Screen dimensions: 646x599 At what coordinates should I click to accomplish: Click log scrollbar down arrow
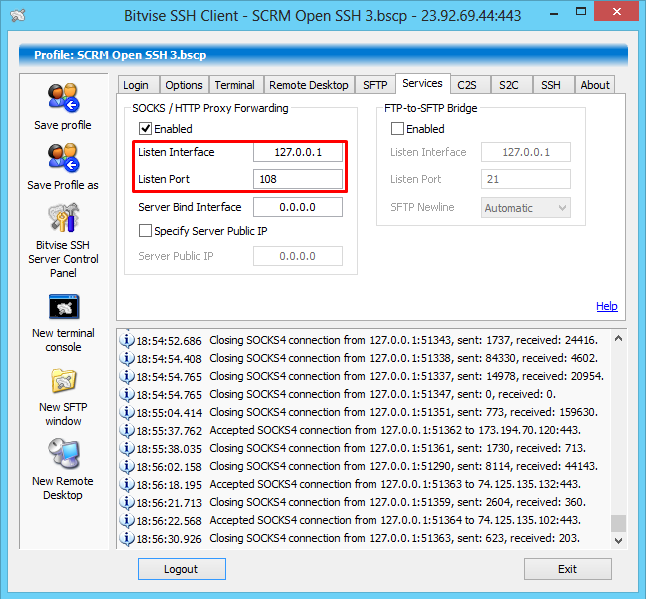(618, 541)
